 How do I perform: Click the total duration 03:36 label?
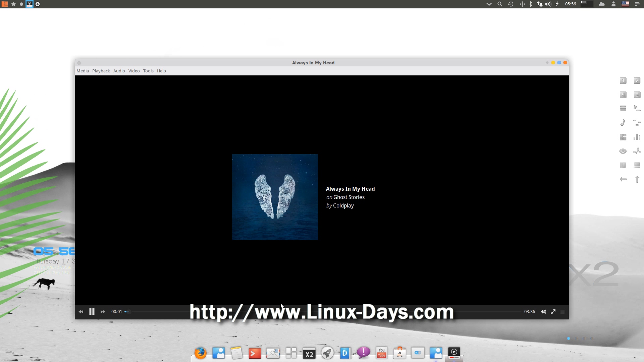(x=530, y=312)
